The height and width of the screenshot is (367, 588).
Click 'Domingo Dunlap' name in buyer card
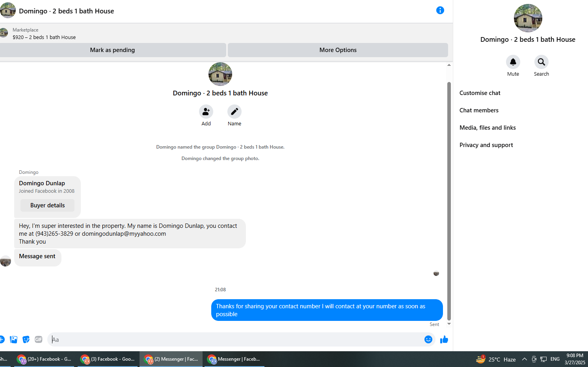click(42, 183)
